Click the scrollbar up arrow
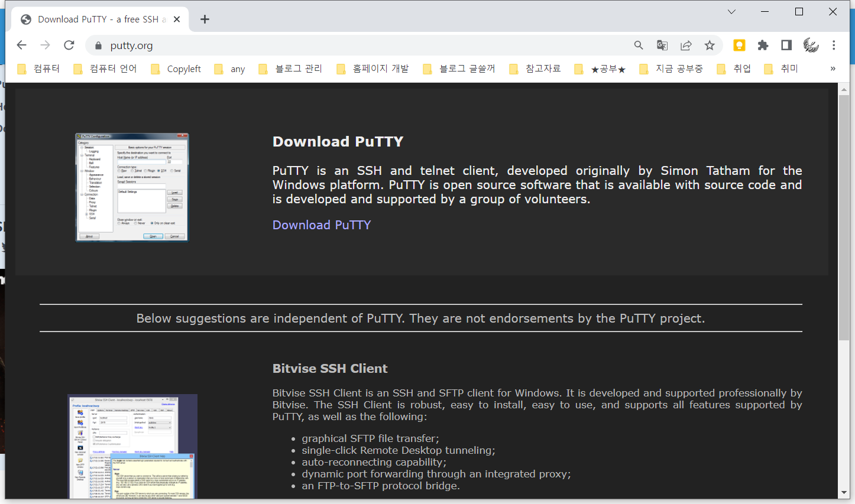The height and width of the screenshot is (504, 855). (x=844, y=89)
